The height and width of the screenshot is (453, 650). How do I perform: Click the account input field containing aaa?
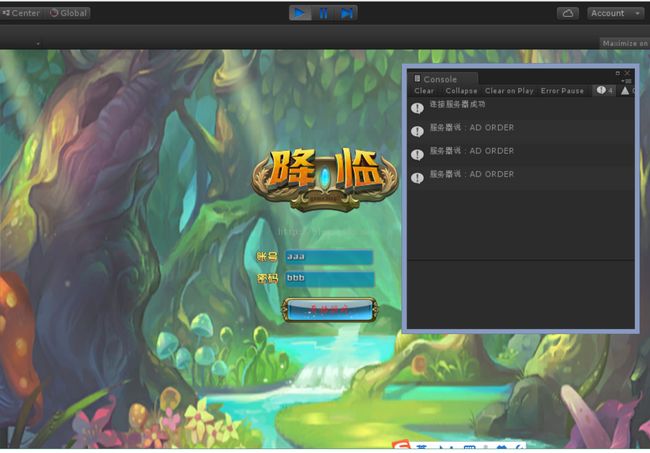(329, 257)
